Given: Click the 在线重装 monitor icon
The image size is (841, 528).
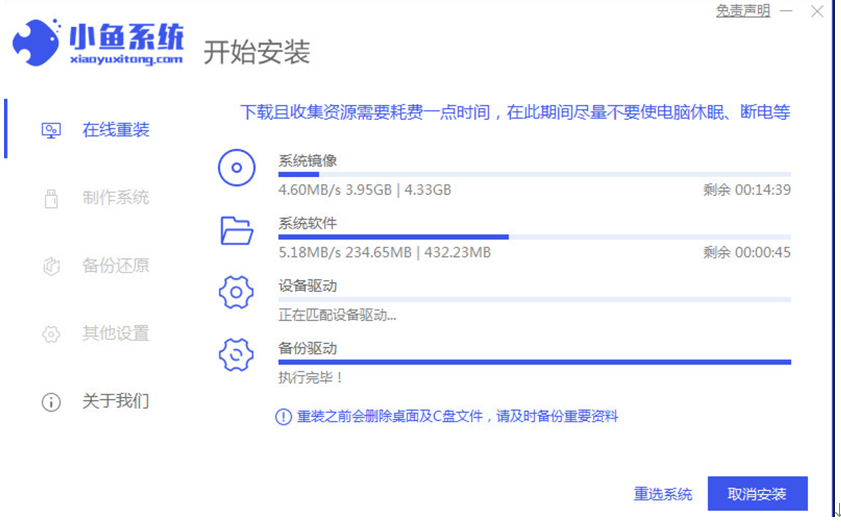Looking at the screenshot, I should [x=51, y=130].
